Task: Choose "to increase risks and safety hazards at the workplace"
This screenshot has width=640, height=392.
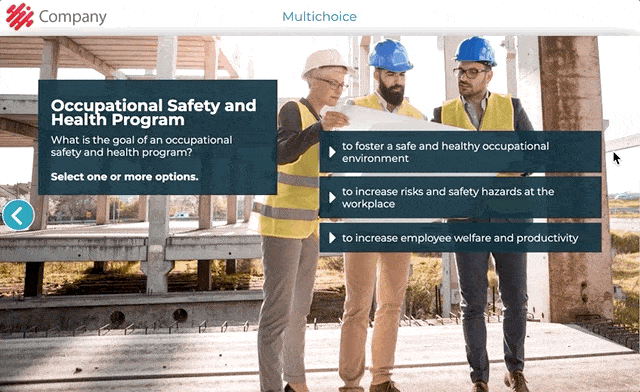Action: [x=460, y=197]
